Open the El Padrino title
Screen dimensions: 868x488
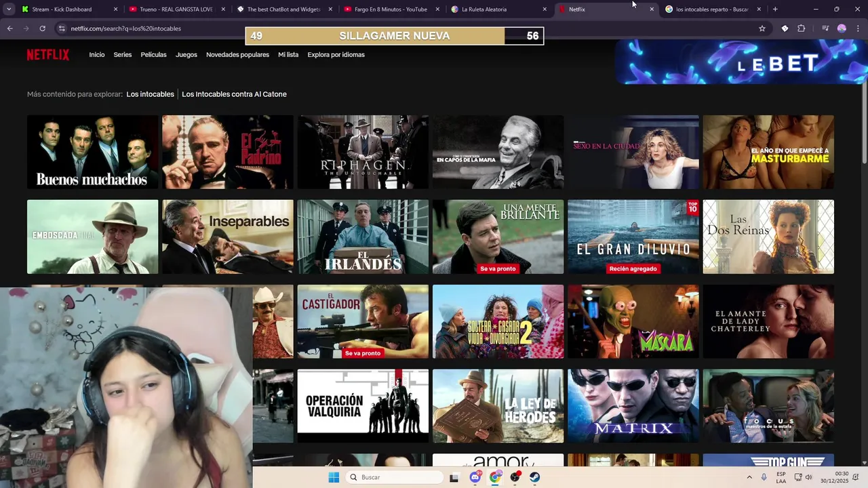click(x=228, y=152)
